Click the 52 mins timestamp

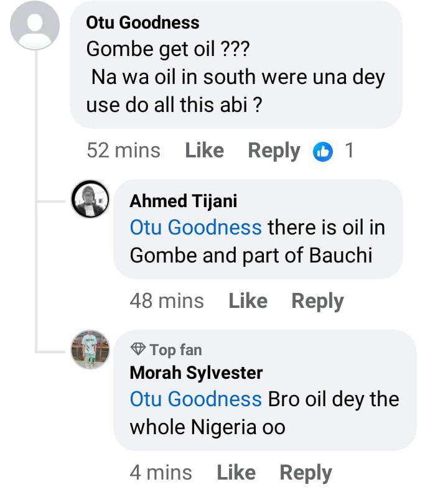point(123,151)
